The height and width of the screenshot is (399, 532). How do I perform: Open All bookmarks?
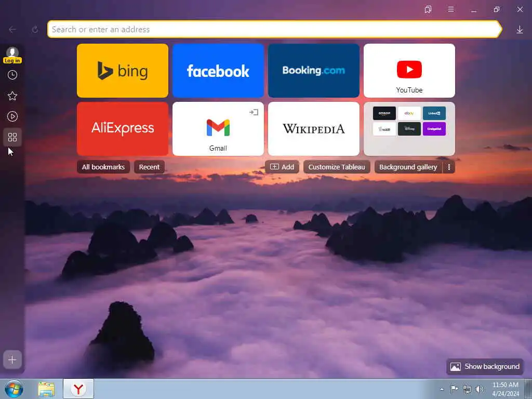[103, 167]
